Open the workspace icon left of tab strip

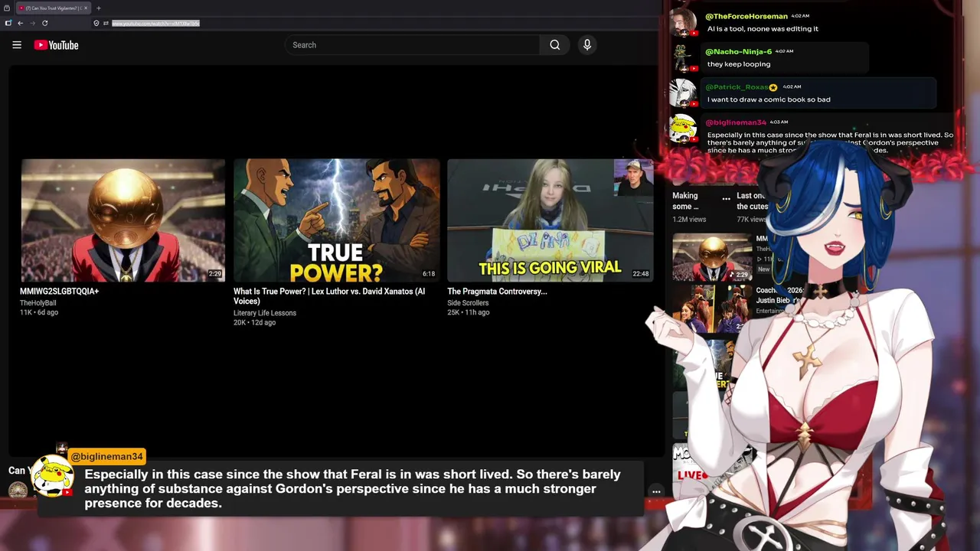pos(7,8)
